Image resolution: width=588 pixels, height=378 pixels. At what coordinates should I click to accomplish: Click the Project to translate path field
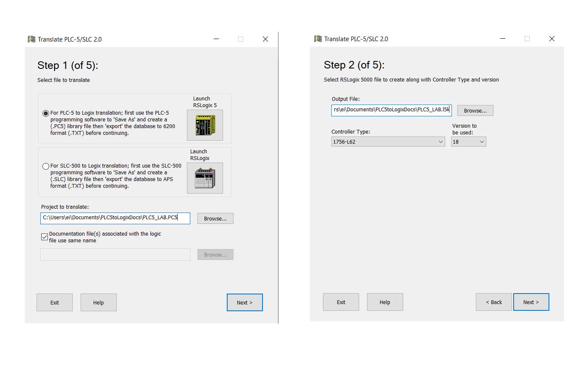[115, 218]
